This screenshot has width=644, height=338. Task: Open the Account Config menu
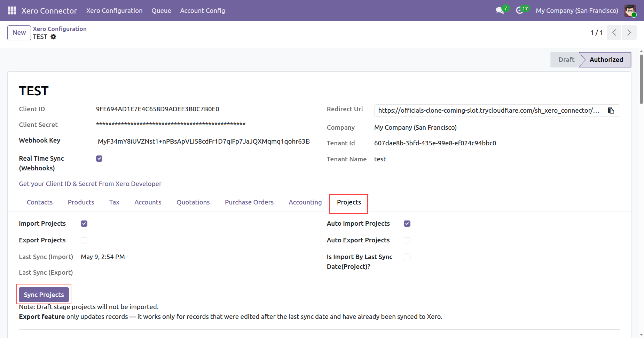pos(202,10)
